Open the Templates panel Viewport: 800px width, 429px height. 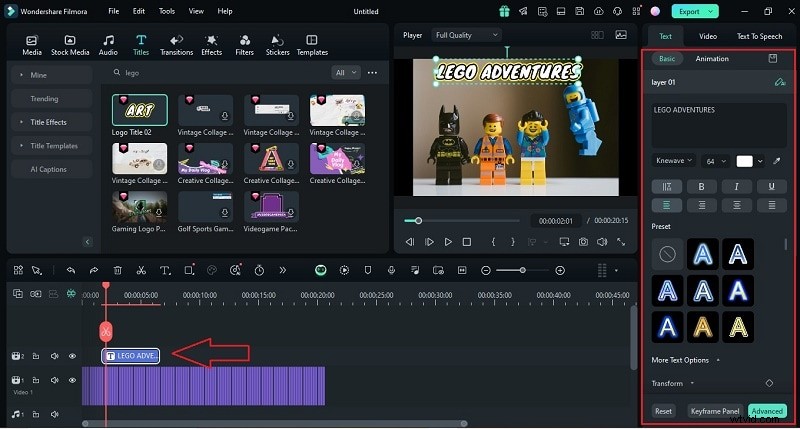click(312, 45)
